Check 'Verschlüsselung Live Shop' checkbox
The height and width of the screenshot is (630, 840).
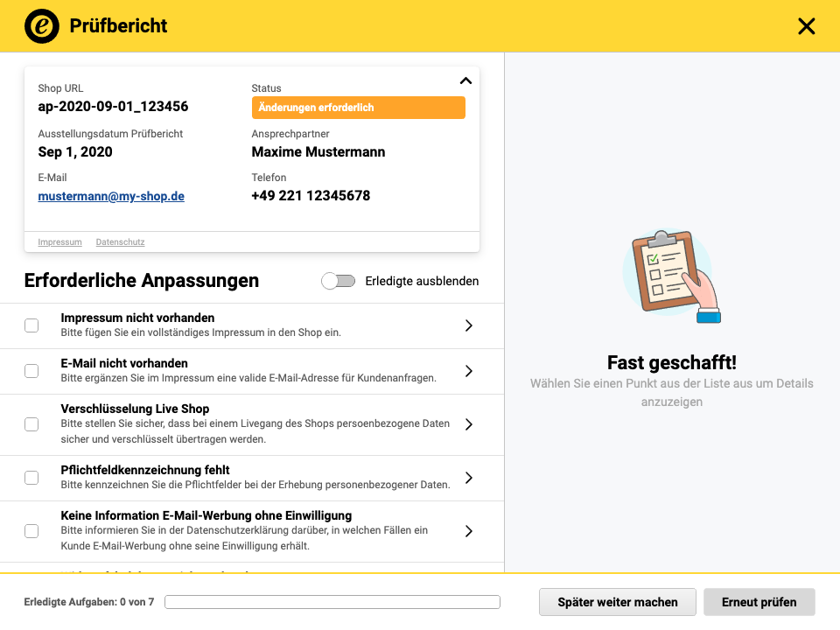pos(31,424)
